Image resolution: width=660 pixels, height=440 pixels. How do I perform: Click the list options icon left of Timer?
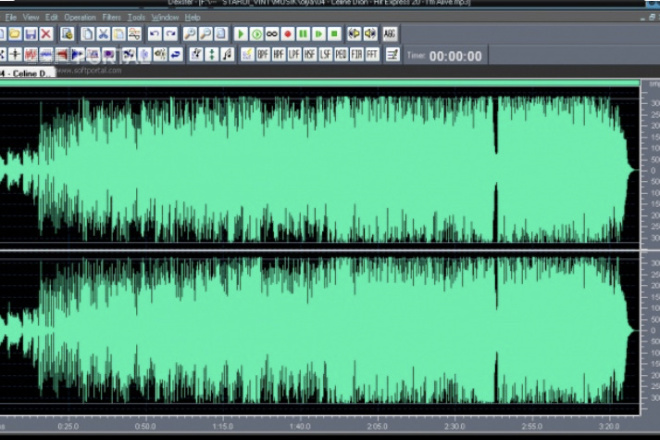[x=392, y=54]
